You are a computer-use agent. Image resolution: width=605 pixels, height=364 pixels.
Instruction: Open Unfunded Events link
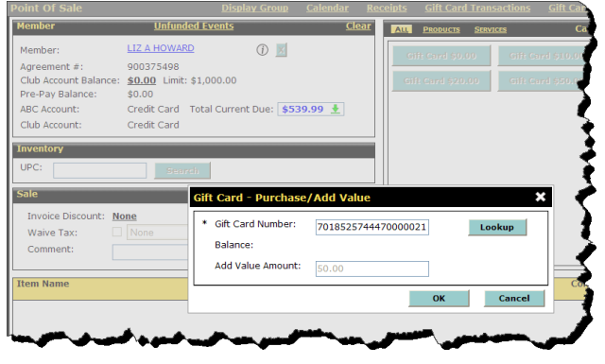194,26
